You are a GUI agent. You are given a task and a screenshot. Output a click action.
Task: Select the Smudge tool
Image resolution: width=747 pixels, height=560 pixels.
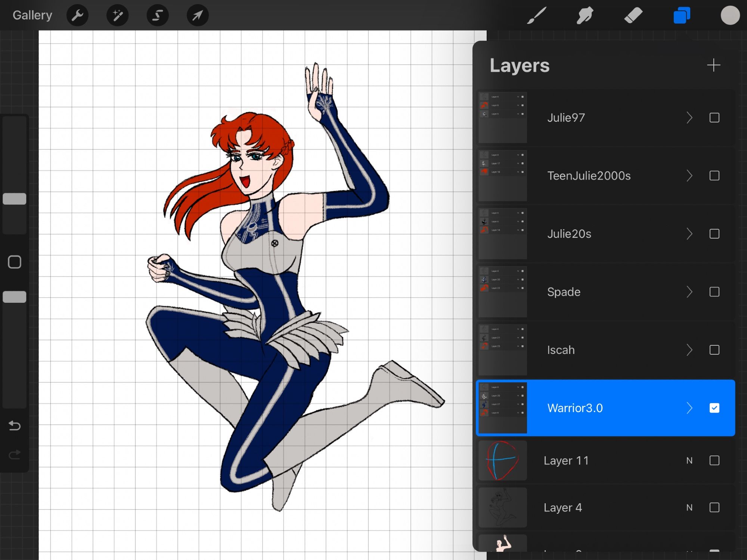(x=585, y=15)
